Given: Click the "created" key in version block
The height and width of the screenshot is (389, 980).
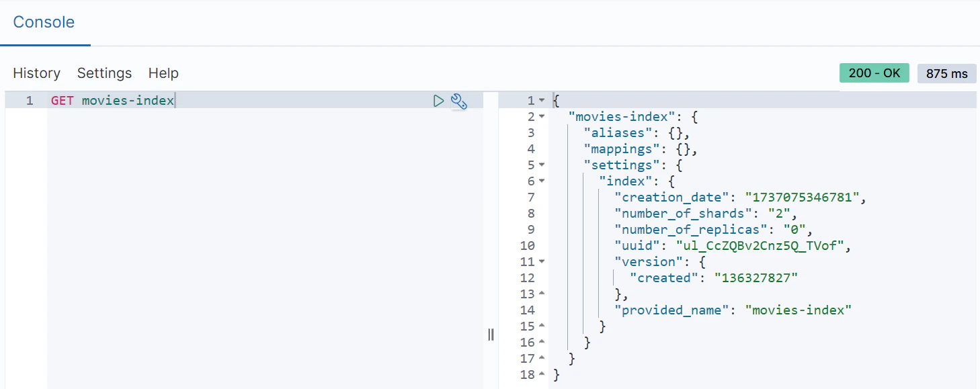Looking at the screenshot, I should click(665, 278).
